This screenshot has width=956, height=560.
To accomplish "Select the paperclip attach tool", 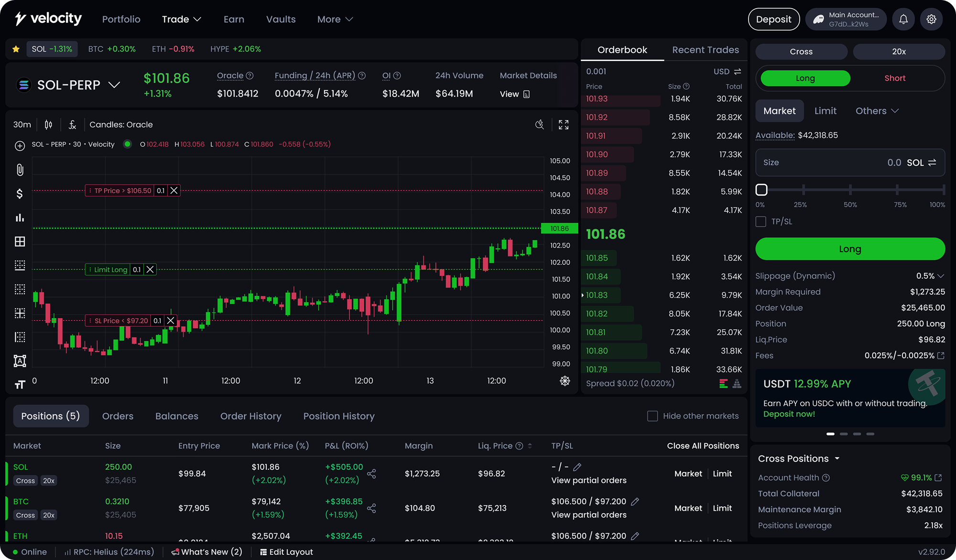I will (20, 170).
